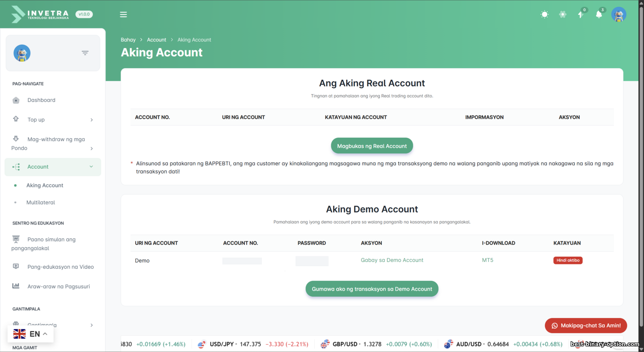This screenshot has height=352, width=644.
Task: Download MT5 from the demo row
Action: coord(487,260)
